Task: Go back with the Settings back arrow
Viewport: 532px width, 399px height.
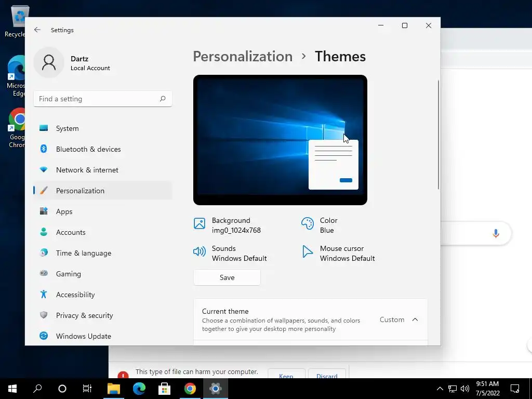Action: tap(37, 30)
